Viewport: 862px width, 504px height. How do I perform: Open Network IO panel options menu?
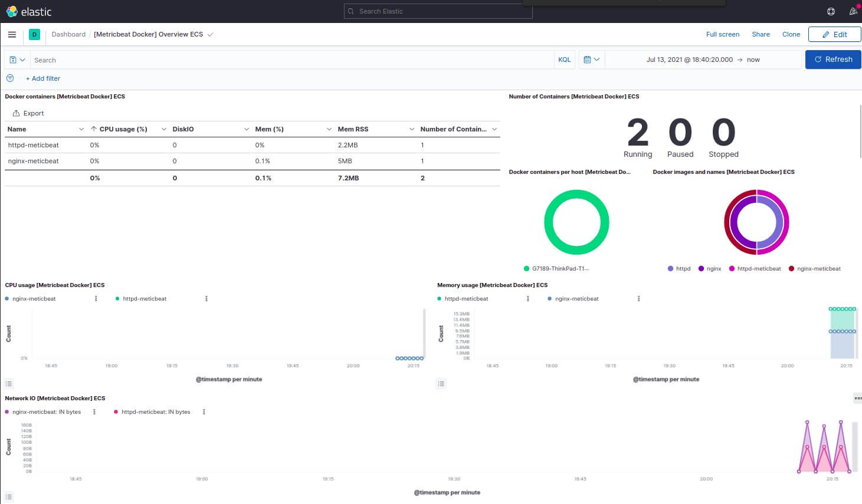pos(857,398)
